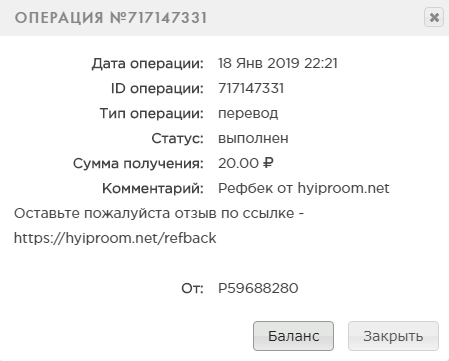This screenshot has width=449, height=361.
Task: Click the text Оставьте пожалуйста отзыв по ссылке
Action: coord(154,213)
